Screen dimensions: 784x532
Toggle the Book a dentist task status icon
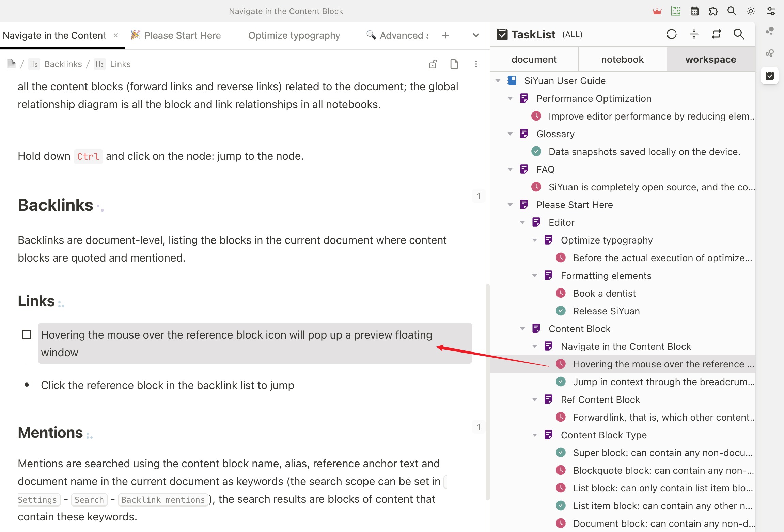[x=561, y=293]
